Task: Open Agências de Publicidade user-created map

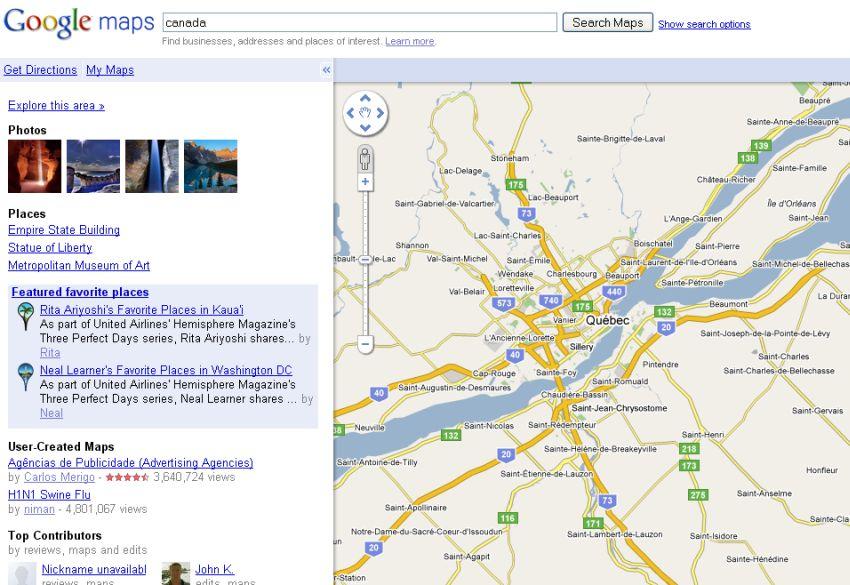Action: (131, 463)
